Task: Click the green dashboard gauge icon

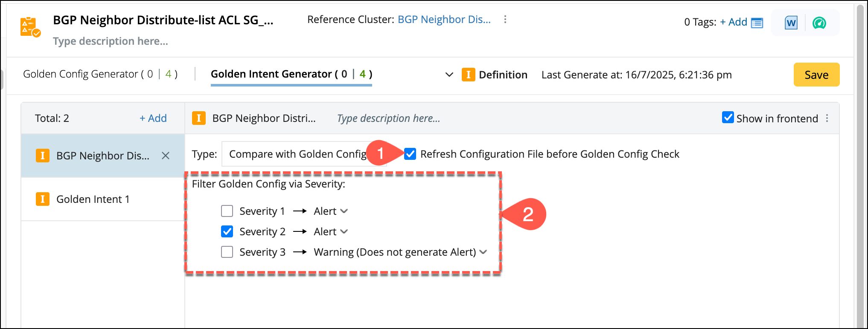Action: [819, 23]
